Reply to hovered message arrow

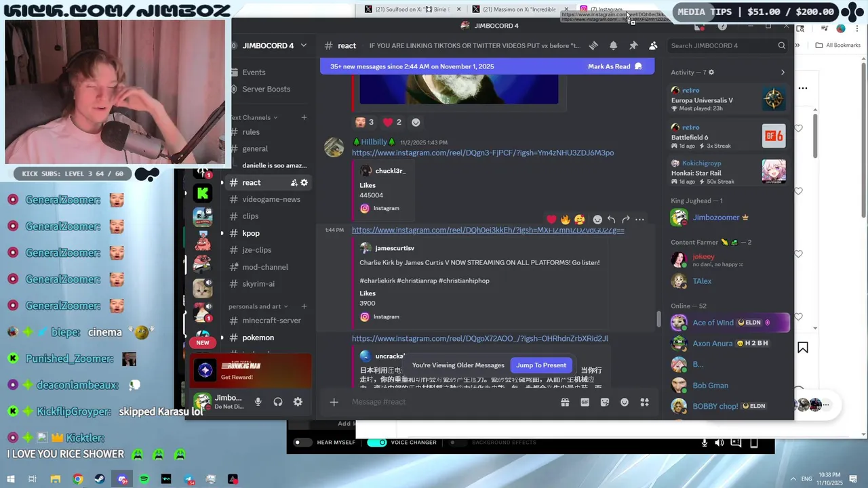[612, 220]
